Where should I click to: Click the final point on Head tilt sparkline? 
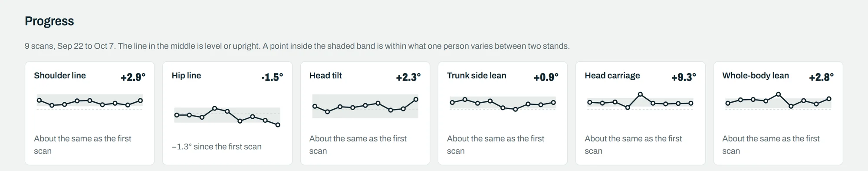[416, 99]
